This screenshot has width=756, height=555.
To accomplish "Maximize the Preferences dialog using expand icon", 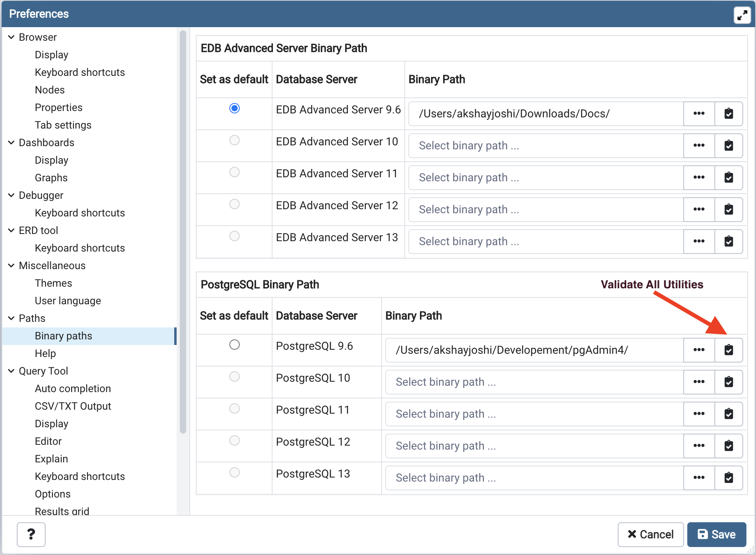I will (742, 15).
